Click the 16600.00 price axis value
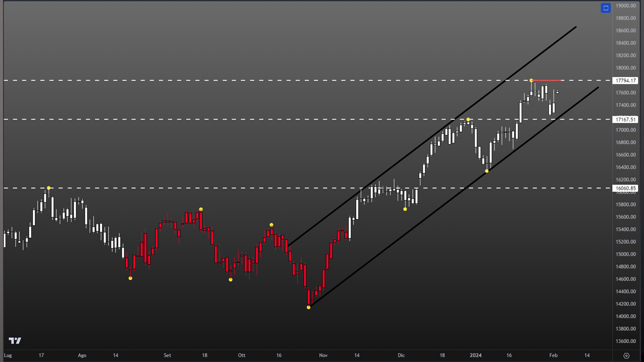 click(626, 155)
